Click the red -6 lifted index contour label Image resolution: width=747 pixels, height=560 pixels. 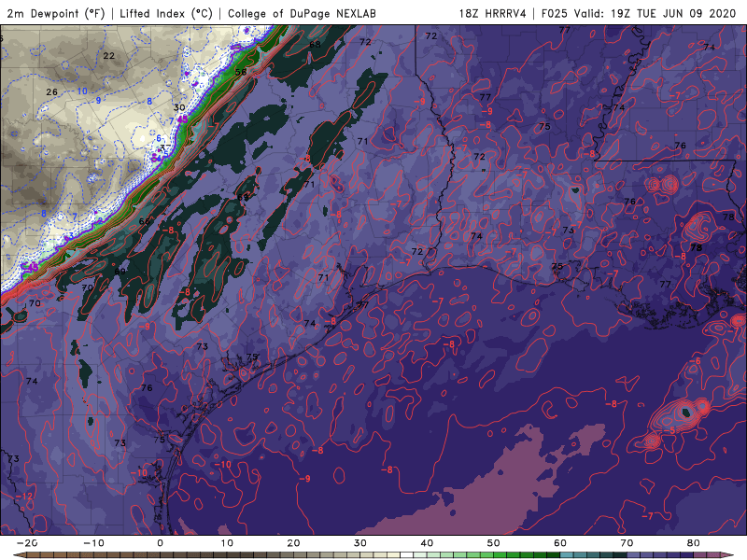695,361
